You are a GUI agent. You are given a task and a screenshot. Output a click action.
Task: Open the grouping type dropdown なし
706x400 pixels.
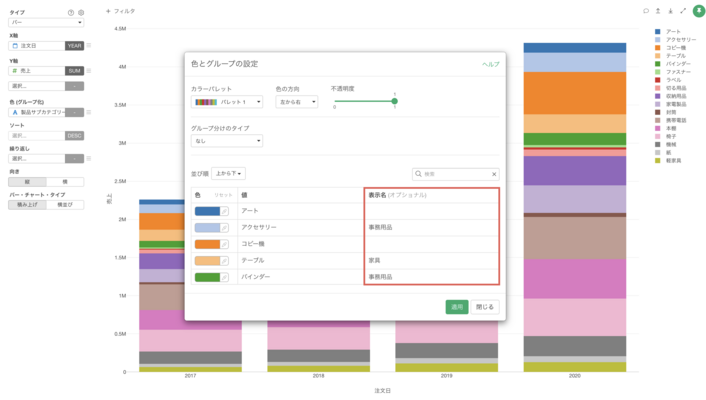[x=227, y=141]
